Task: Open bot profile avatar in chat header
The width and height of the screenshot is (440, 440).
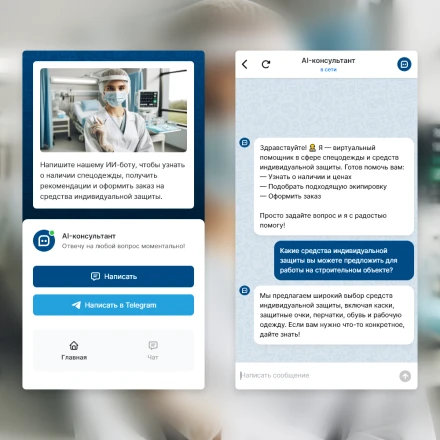Action: pos(404,64)
